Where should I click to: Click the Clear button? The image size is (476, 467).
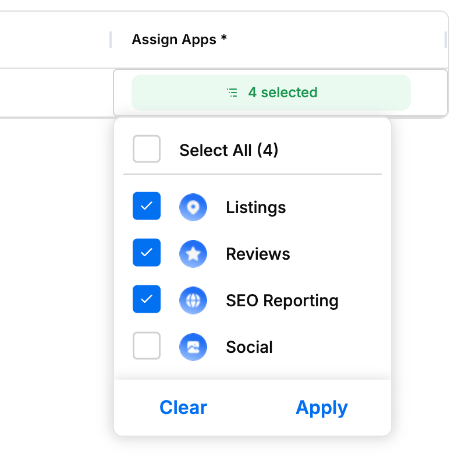point(183,408)
